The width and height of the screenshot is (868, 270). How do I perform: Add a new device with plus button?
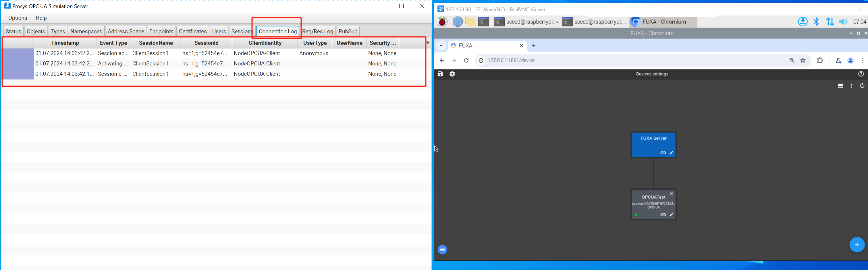[857, 245]
